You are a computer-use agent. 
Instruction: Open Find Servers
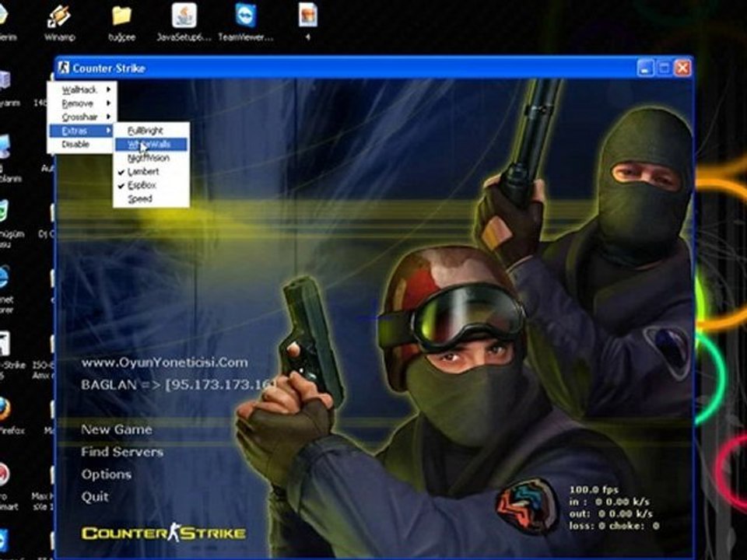coord(122,452)
